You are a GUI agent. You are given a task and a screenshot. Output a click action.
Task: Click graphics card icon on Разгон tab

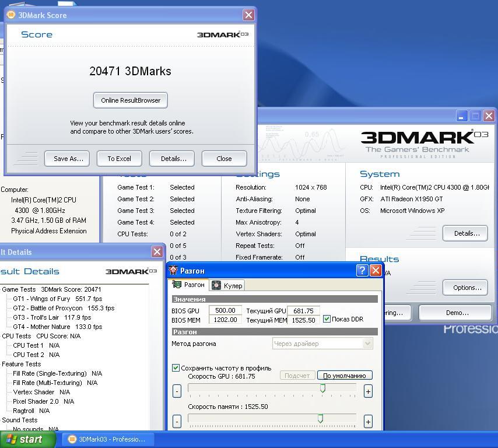[177, 284]
